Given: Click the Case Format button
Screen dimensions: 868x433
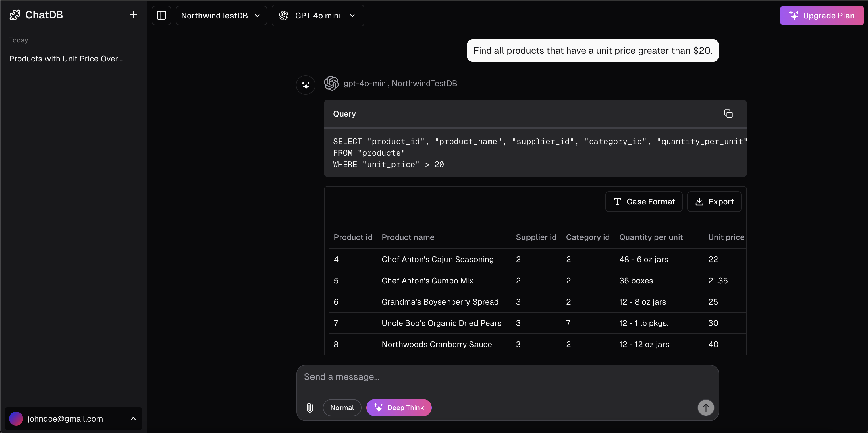Looking at the screenshot, I should click(x=644, y=202).
